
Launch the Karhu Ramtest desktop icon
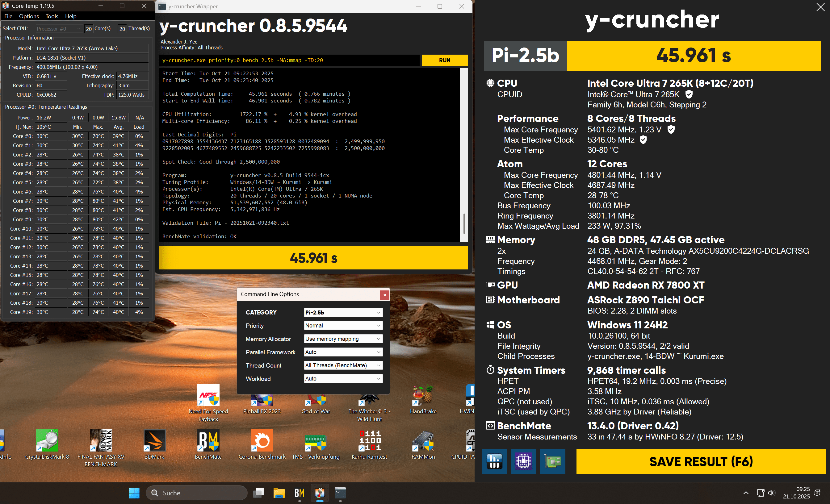(369, 441)
